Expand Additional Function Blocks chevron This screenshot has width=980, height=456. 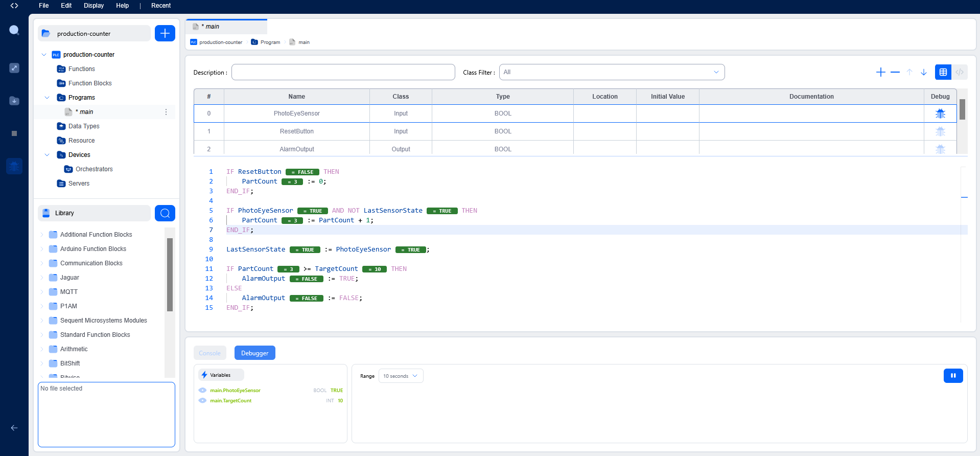pos(42,235)
